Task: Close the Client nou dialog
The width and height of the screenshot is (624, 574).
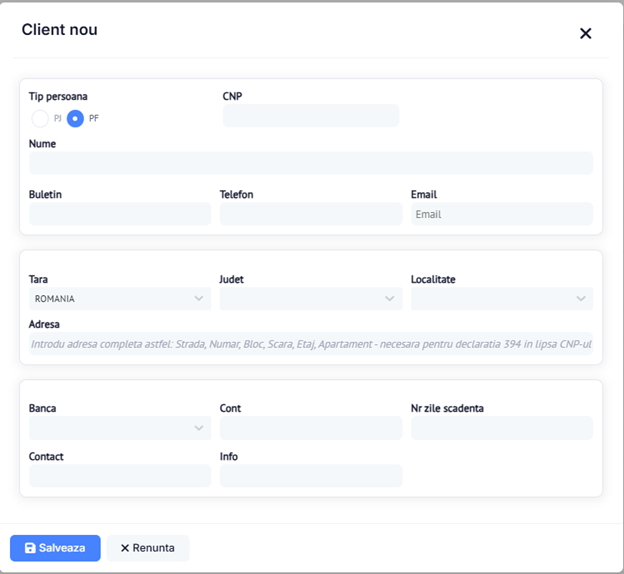Action: pyautogui.click(x=585, y=33)
